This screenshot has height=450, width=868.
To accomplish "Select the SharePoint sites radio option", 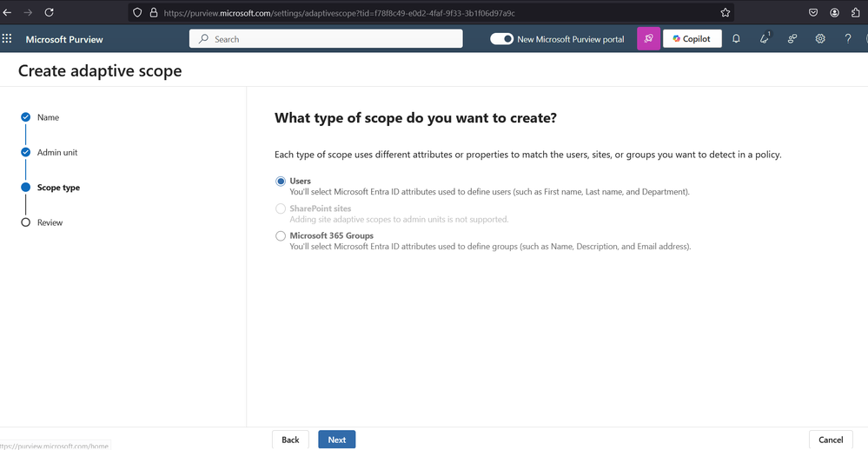I will click(281, 208).
